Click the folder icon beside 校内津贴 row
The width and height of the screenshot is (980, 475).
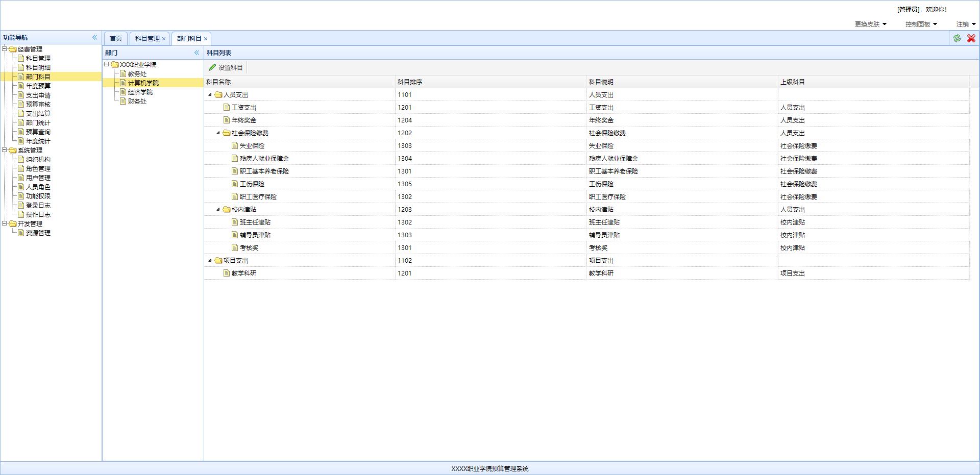227,210
